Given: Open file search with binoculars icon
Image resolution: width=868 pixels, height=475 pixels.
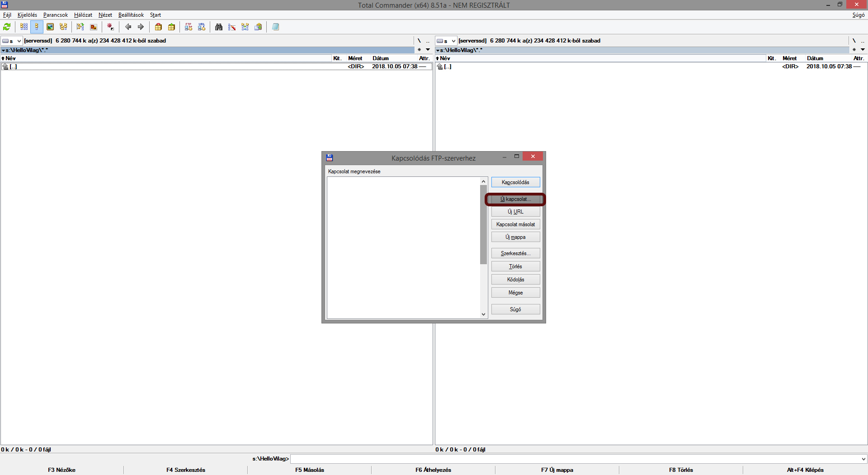Looking at the screenshot, I should click(219, 27).
